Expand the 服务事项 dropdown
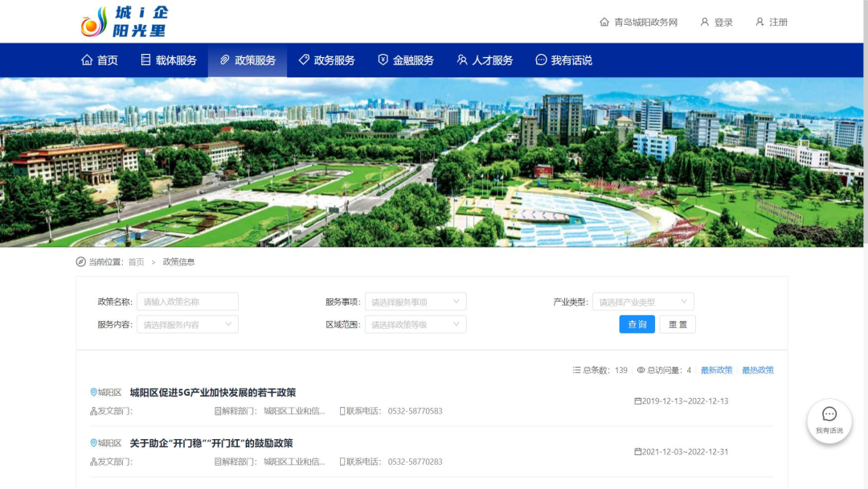Viewport: 868px width, 489px height. coord(415,302)
